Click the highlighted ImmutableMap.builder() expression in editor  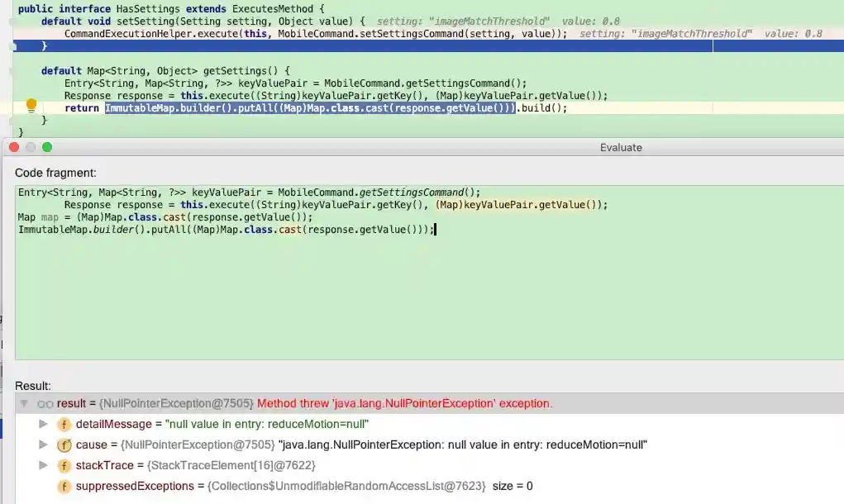click(310, 108)
